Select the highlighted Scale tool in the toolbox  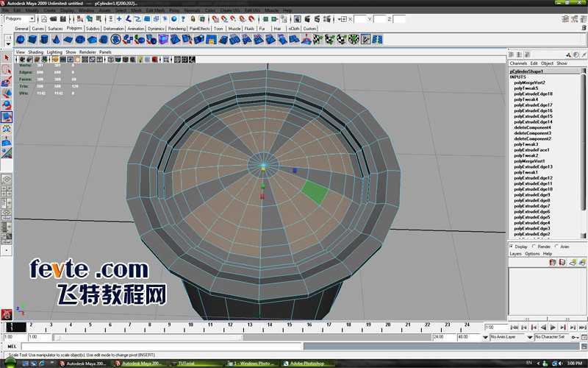(x=7, y=117)
